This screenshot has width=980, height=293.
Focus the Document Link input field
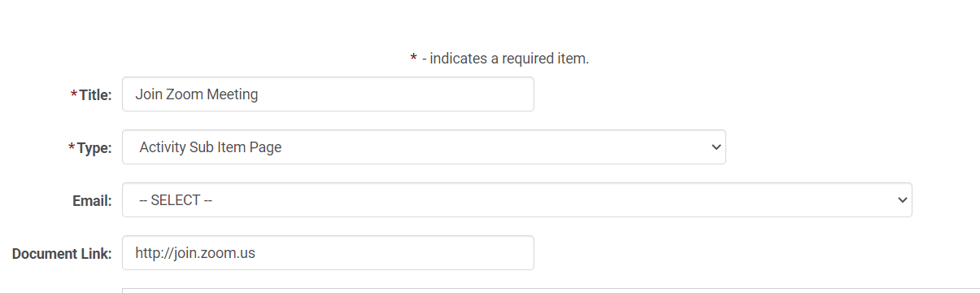pyautogui.click(x=328, y=253)
